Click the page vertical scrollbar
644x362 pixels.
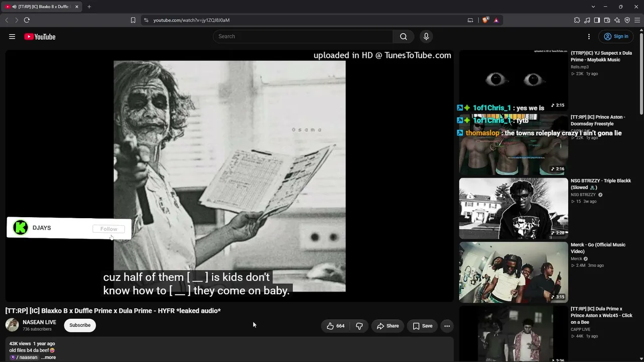641,73
